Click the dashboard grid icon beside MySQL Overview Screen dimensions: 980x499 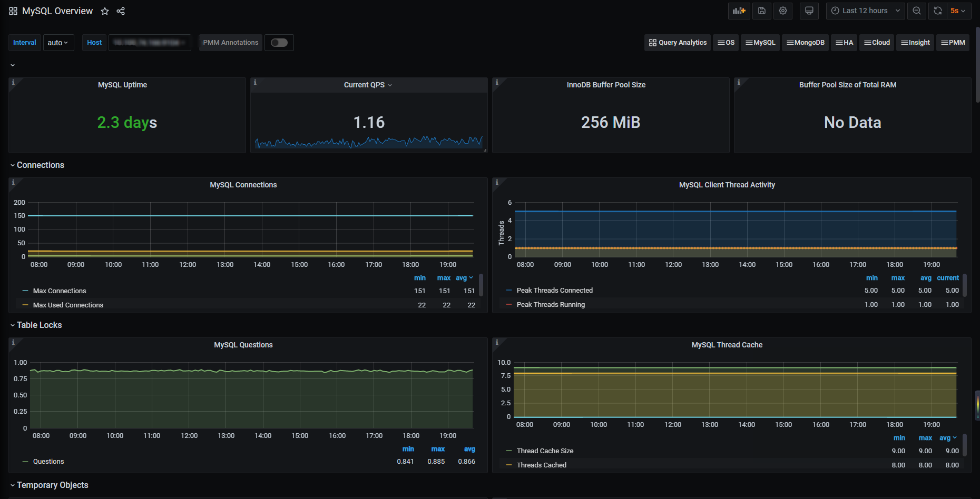click(x=13, y=11)
